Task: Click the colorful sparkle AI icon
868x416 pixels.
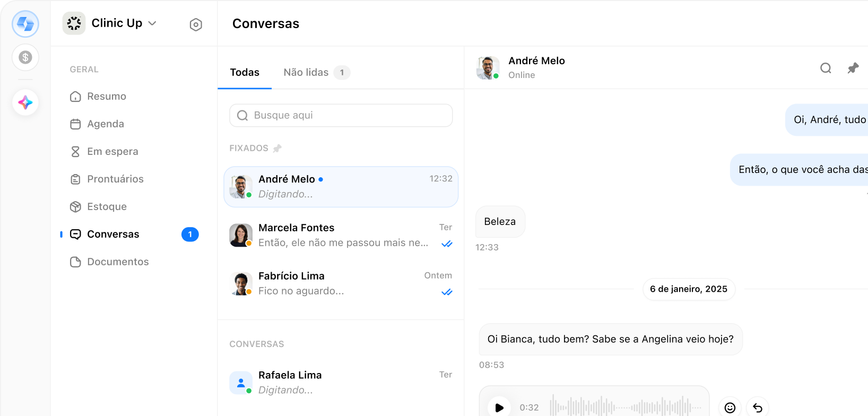Action: [25, 102]
